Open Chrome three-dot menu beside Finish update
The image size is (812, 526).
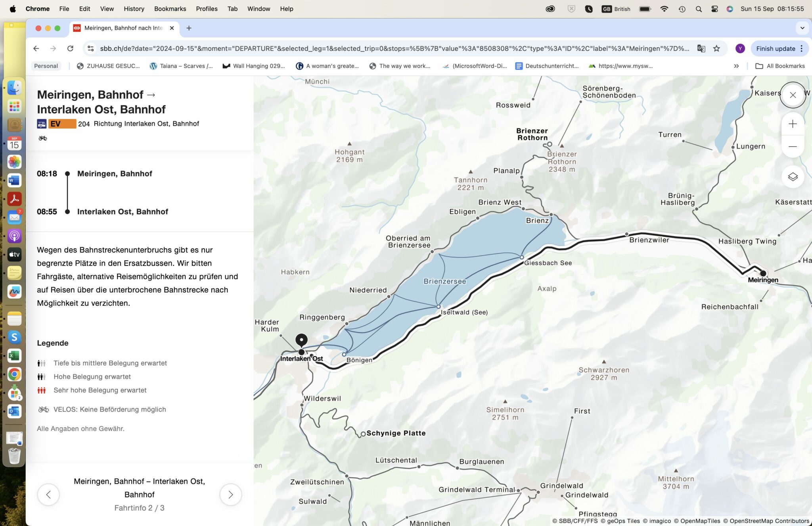pyautogui.click(x=802, y=48)
